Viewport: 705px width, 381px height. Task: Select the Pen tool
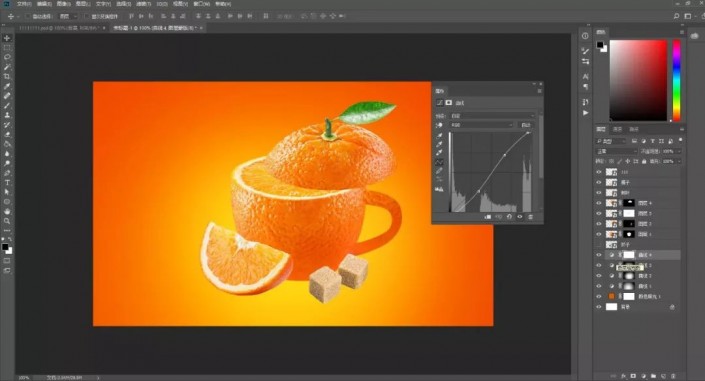coord(7,173)
